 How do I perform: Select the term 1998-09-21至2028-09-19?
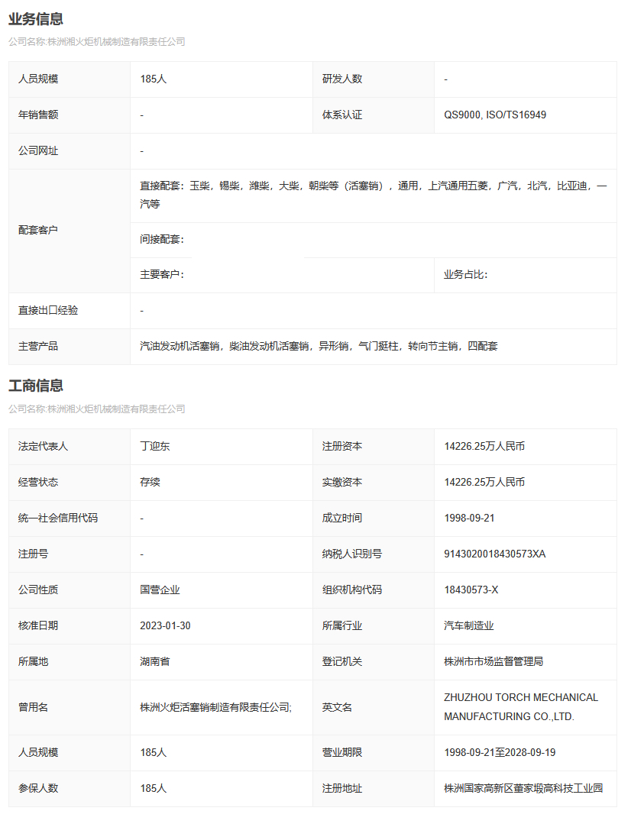click(500, 753)
